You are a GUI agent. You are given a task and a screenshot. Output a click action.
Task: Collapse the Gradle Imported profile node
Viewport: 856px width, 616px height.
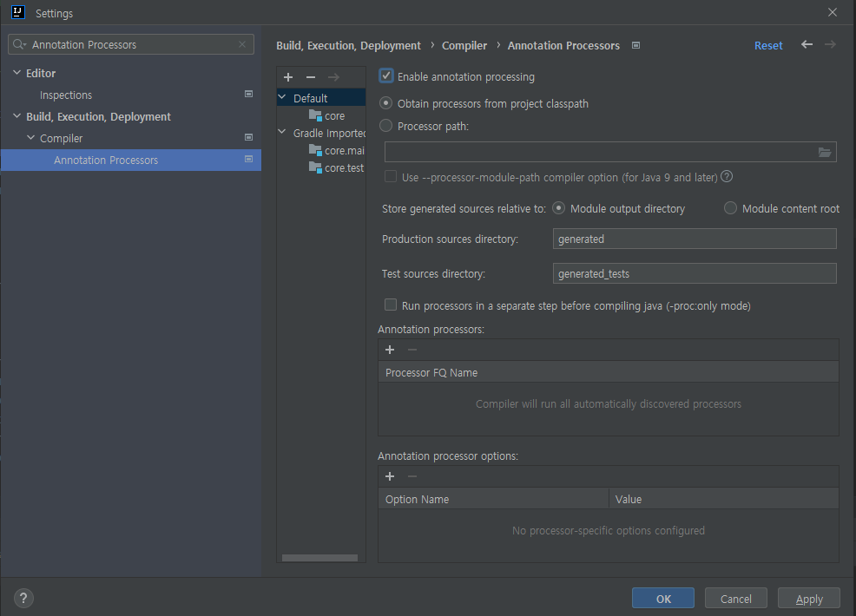(x=282, y=132)
